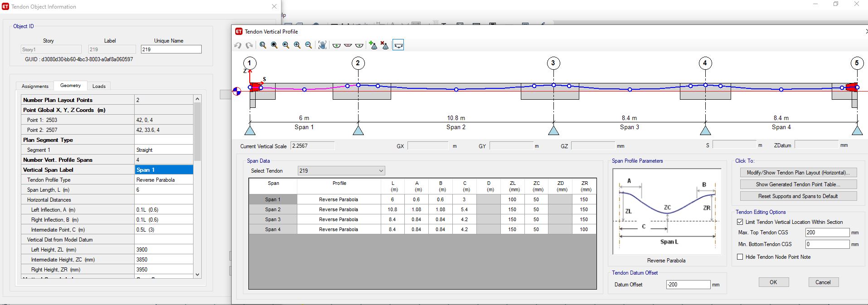This screenshot has height=305, width=868.
Task: Click the Intermediate Height ZC value 3850
Action: 164,260
